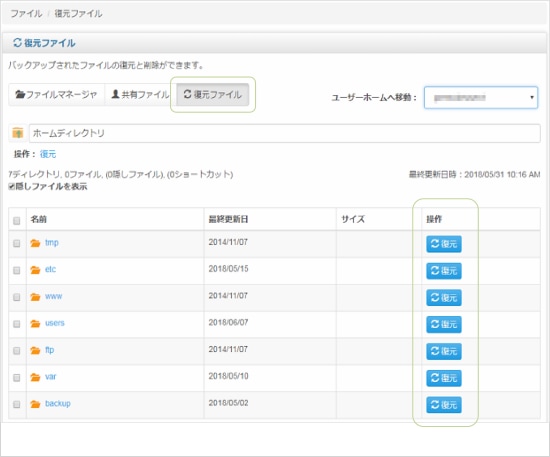Click the ファイル breadcrumb link
The image size is (550, 457).
pos(26,13)
